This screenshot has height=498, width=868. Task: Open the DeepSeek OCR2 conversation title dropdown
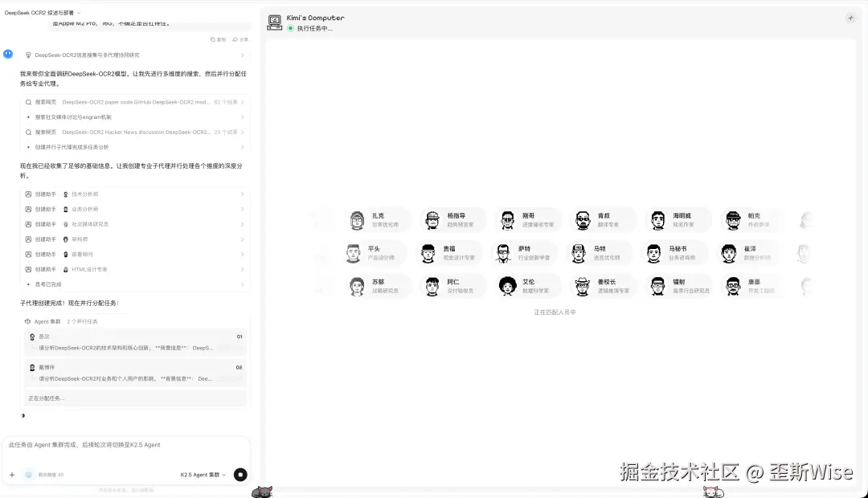(x=43, y=13)
